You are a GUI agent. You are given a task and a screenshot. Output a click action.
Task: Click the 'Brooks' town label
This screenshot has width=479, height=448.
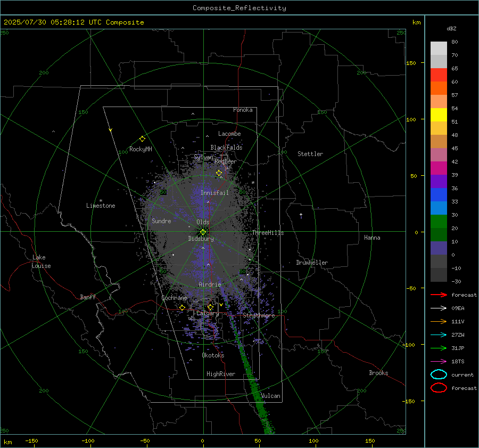click(x=378, y=373)
